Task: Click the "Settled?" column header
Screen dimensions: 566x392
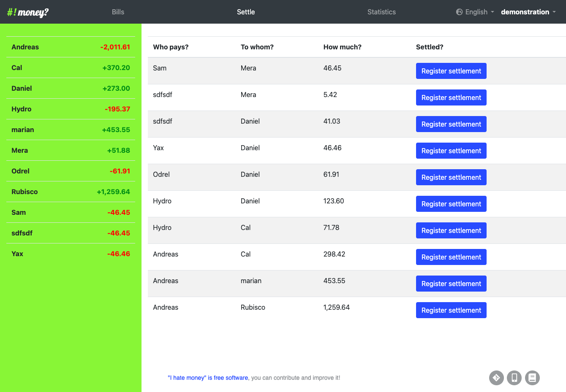Action: coord(430,47)
